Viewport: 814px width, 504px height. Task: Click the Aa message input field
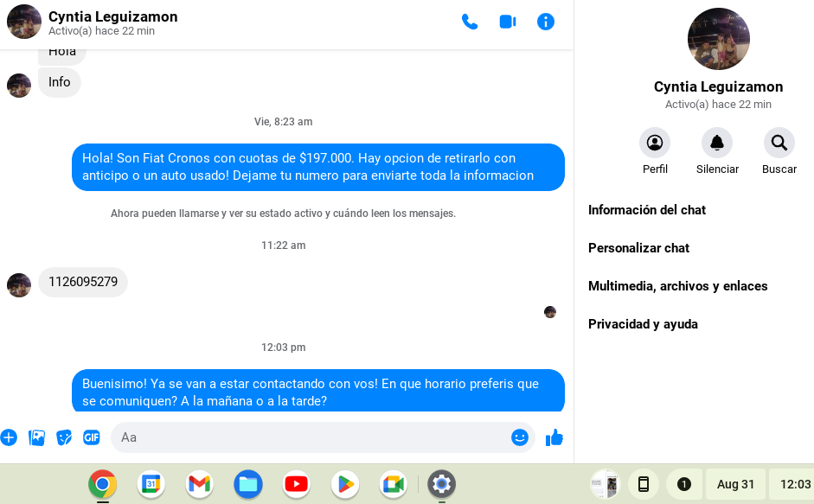coord(311,437)
